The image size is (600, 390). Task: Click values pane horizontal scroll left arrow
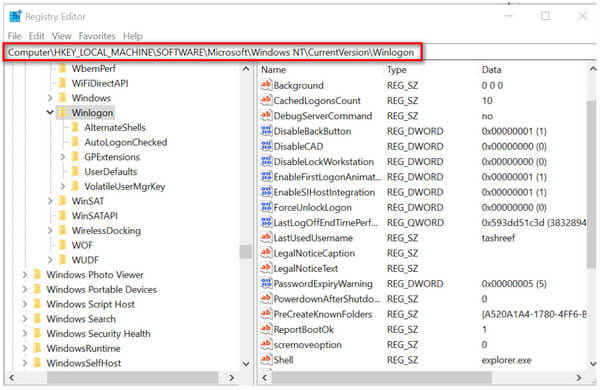click(265, 378)
